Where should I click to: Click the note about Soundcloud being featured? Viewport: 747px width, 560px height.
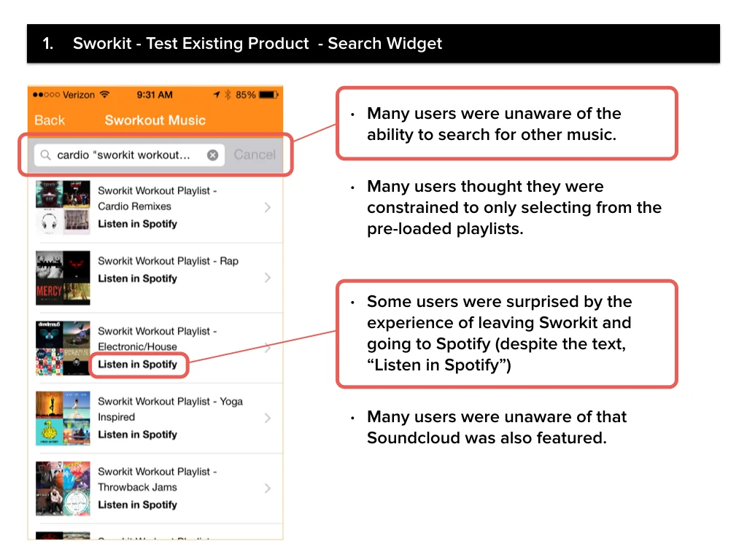(496, 427)
